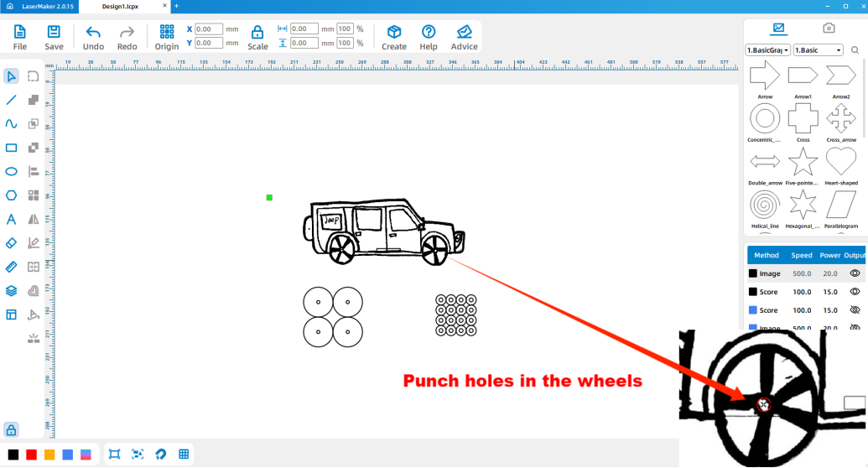Click the search icon in shape library
The width and height of the screenshot is (868, 468).
[x=855, y=49]
